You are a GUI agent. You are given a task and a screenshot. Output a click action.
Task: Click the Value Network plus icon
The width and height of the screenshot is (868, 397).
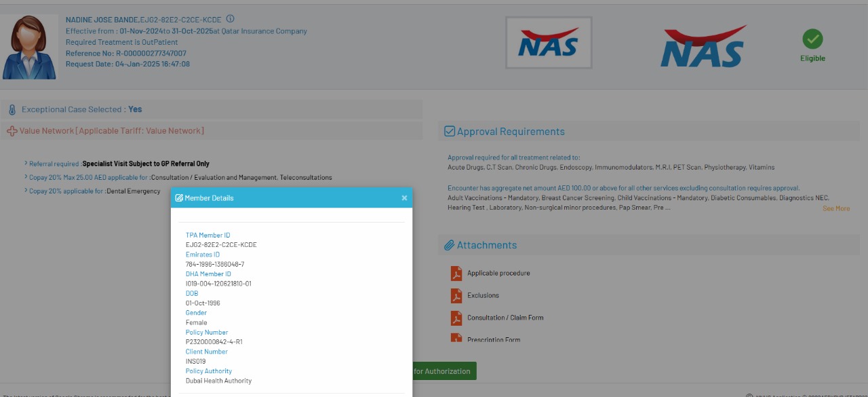[x=12, y=131]
